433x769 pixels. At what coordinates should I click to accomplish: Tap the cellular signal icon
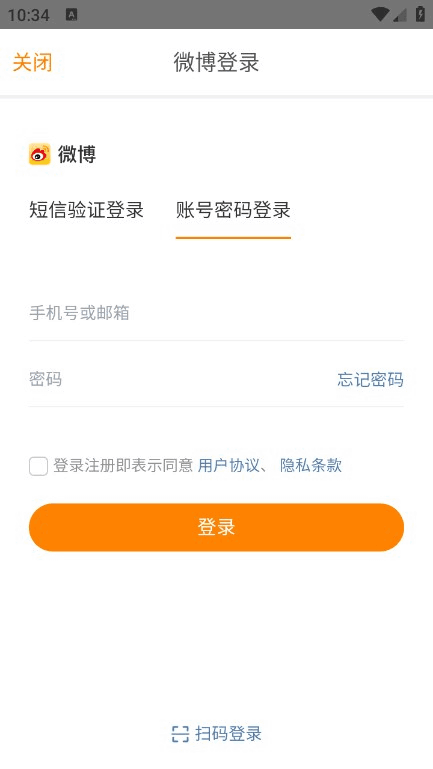(399, 15)
